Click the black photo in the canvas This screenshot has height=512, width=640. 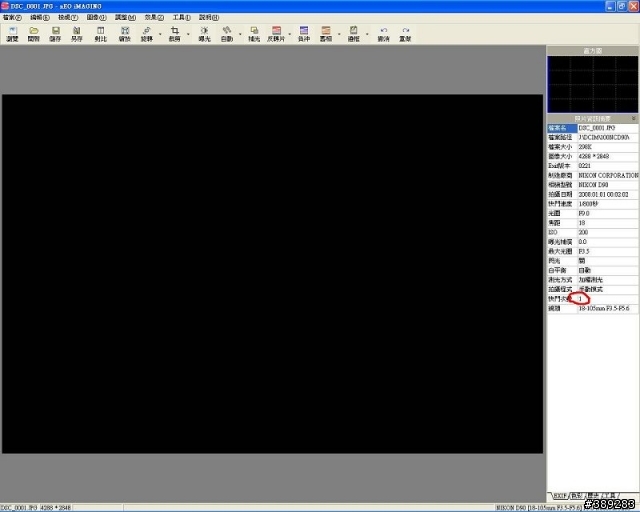click(x=272, y=274)
